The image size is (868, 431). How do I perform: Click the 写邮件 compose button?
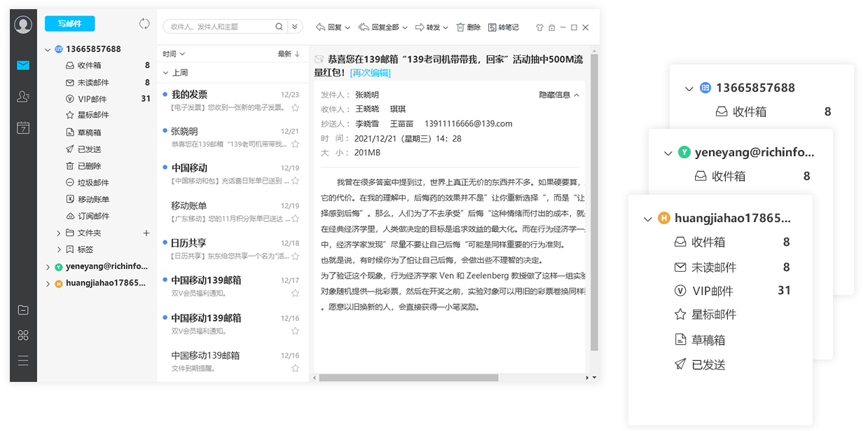[x=69, y=23]
